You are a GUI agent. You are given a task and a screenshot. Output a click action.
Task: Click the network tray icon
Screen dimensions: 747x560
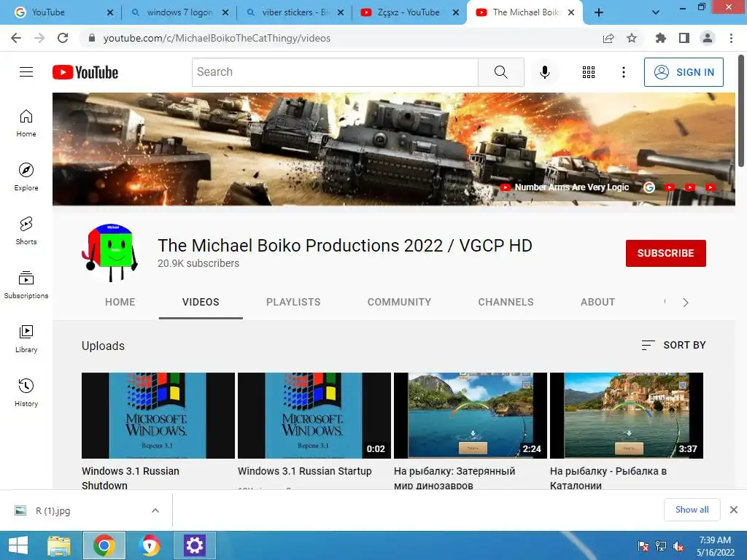coord(661,545)
